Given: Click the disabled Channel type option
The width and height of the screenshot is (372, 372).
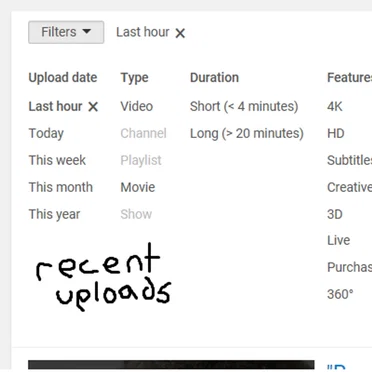Looking at the screenshot, I should tap(143, 133).
